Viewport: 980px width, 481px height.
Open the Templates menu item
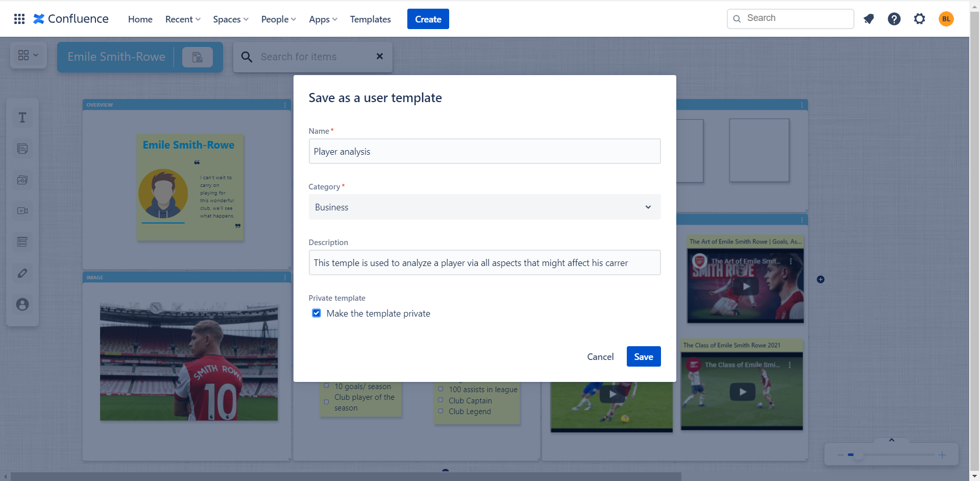(370, 19)
